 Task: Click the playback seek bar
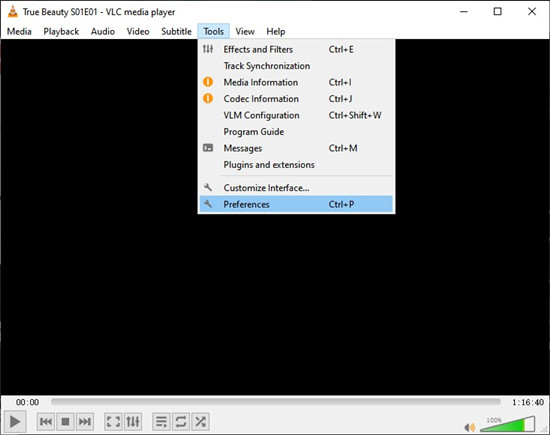click(275, 402)
